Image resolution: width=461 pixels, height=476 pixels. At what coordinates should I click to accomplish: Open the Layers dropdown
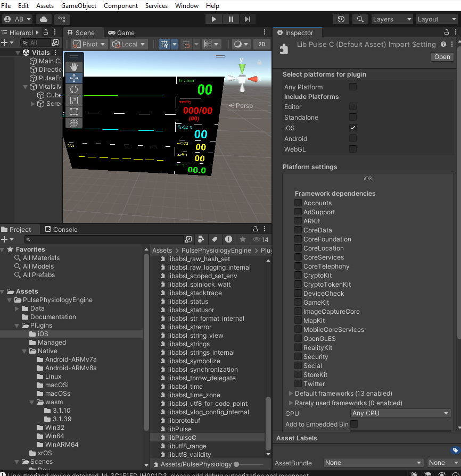pyautogui.click(x=392, y=19)
